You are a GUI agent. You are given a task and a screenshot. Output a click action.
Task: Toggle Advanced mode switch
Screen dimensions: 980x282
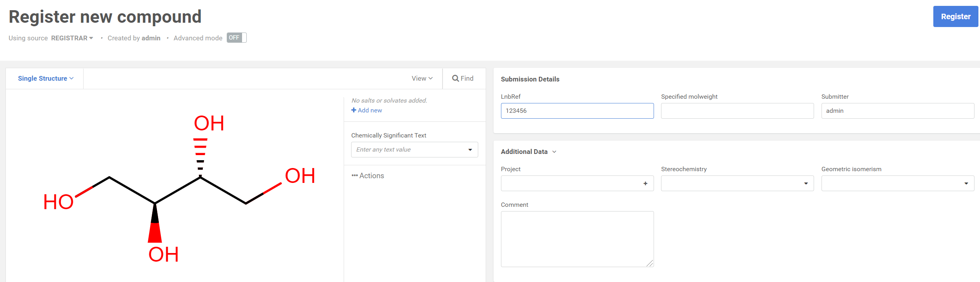pos(236,38)
